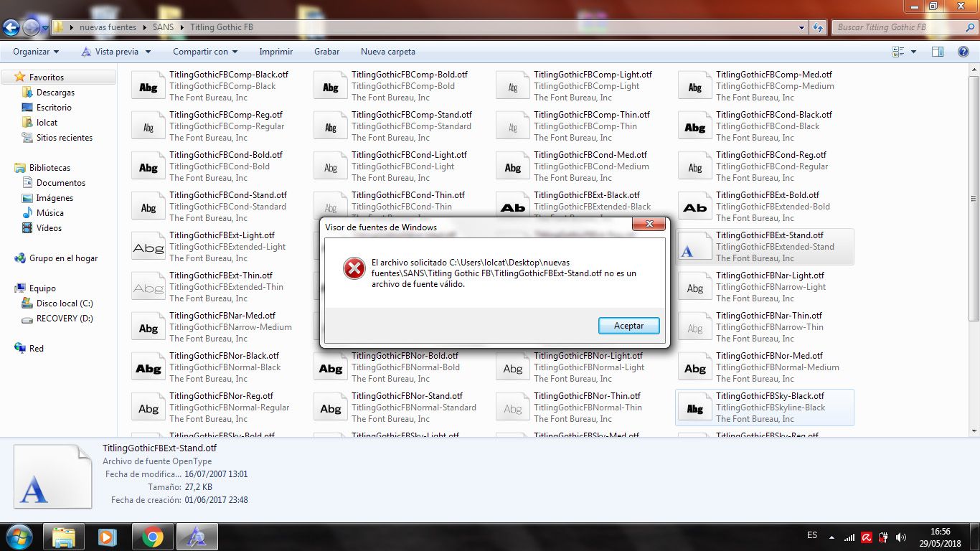This screenshot has height=551, width=980.
Task: Click Aceptar in the font viewer dialog
Action: pyautogui.click(x=628, y=326)
